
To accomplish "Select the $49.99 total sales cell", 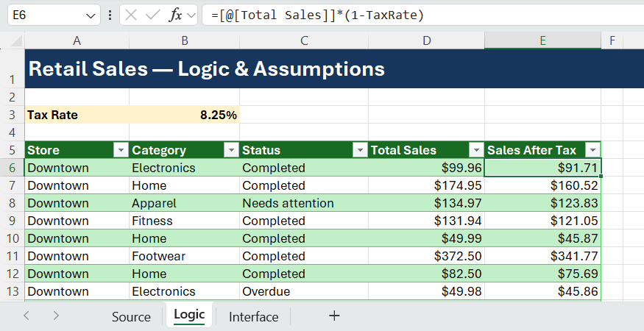I will (x=427, y=238).
